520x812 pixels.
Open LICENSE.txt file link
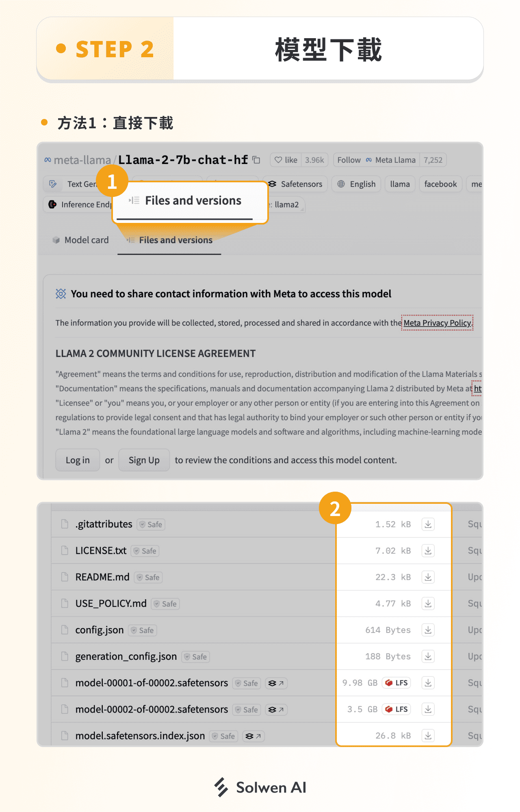pos(101,551)
